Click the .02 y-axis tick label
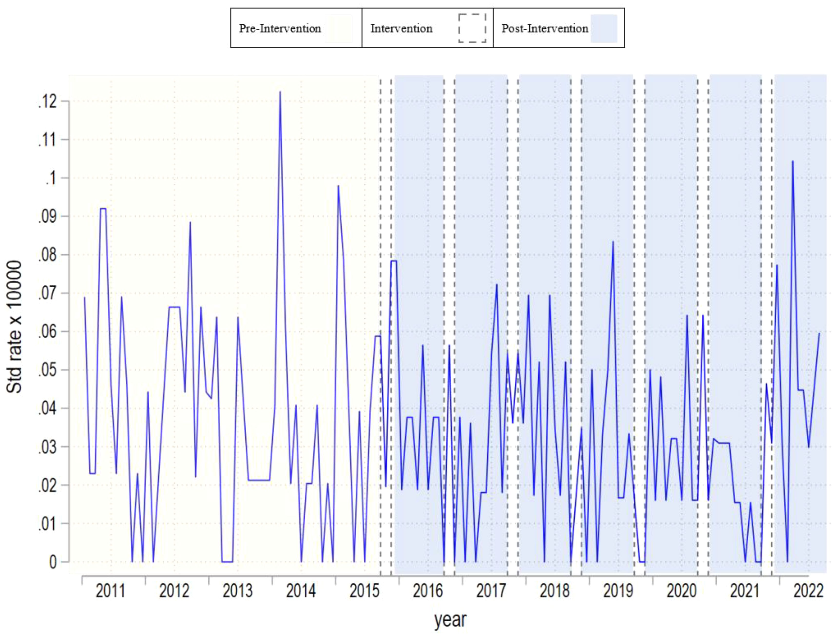 coord(48,485)
